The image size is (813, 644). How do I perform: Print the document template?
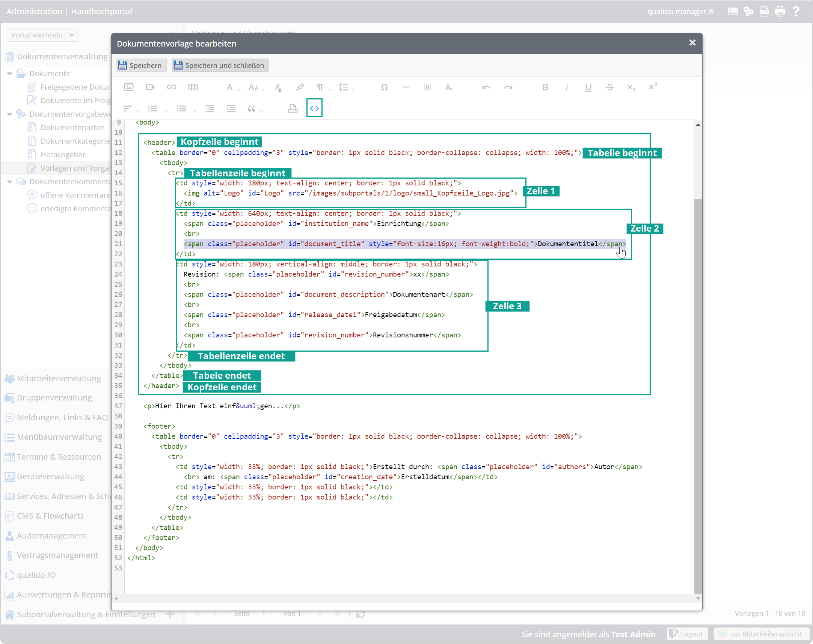pos(293,108)
